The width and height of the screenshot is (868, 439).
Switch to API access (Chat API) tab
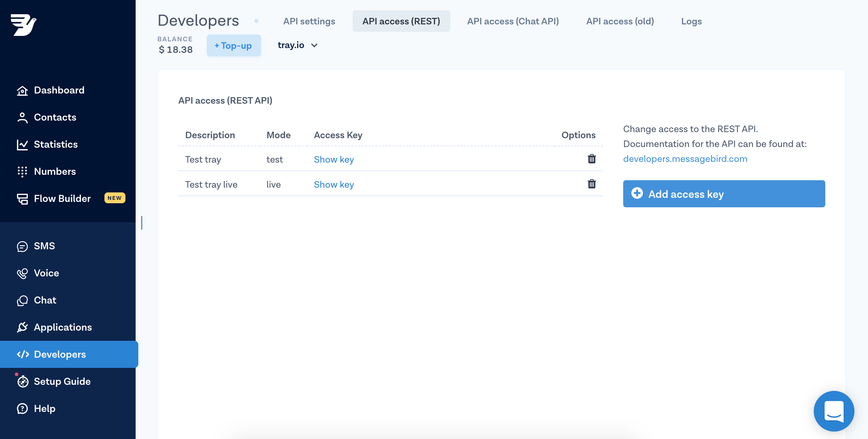pos(513,21)
